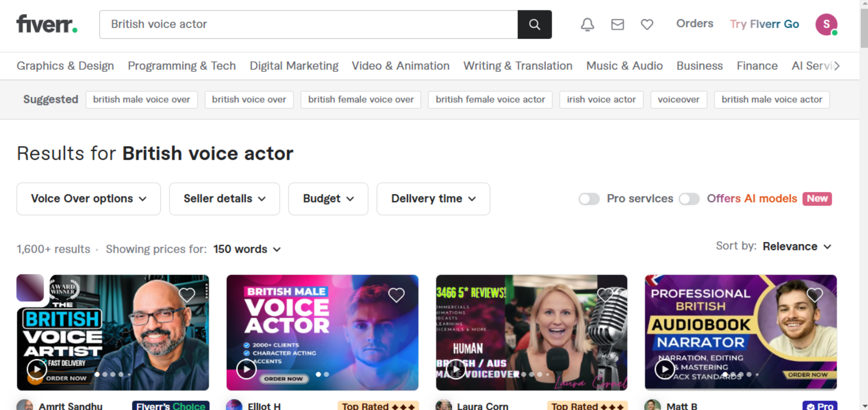This screenshot has height=410, width=868.
Task: Play Amrit Sandhu's gig video
Action: 36,369
